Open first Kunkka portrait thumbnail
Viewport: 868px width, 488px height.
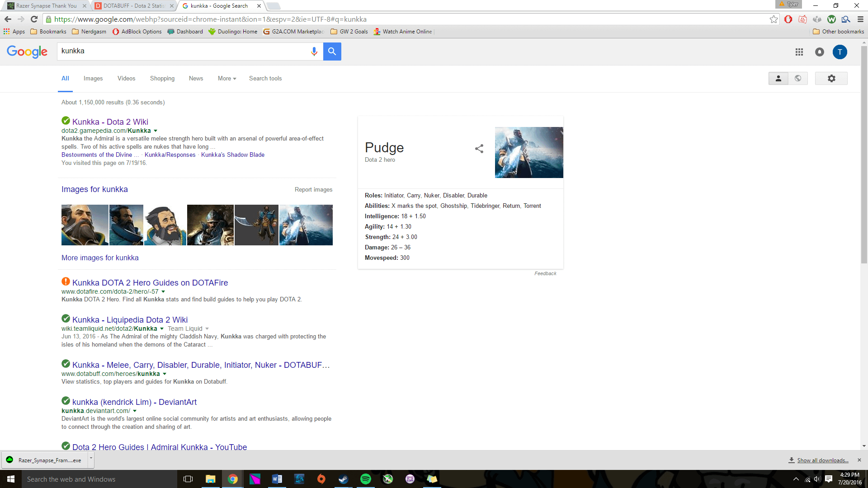(x=85, y=225)
